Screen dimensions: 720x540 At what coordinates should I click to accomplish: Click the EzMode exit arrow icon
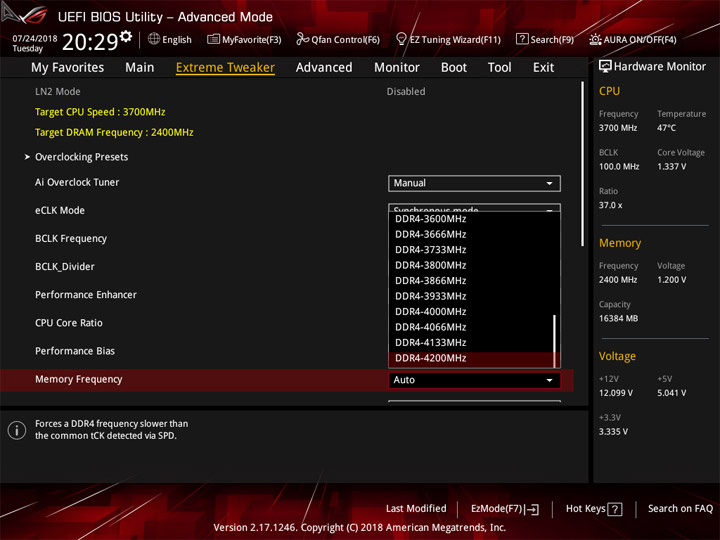coord(531,509)
